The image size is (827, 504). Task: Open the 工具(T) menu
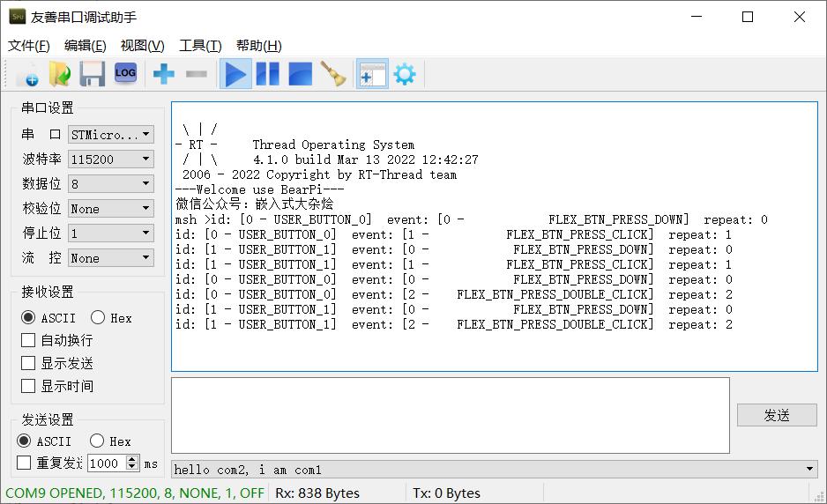200,46
